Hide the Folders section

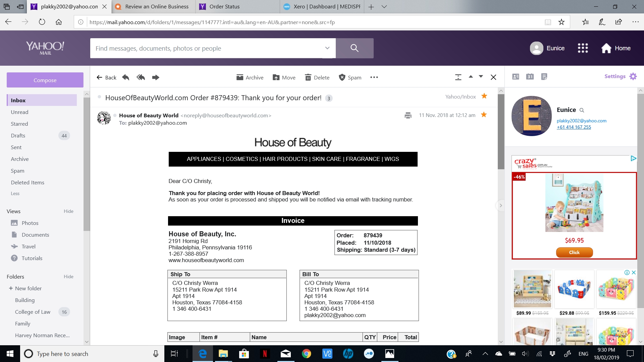click(x=68, y=277)
